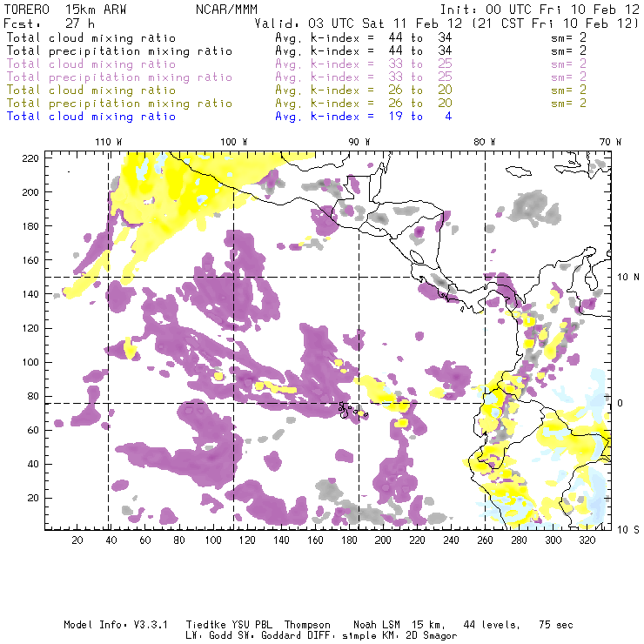
Task: Select "160" on the vertical axis
Action: click(x=30, y=260)
